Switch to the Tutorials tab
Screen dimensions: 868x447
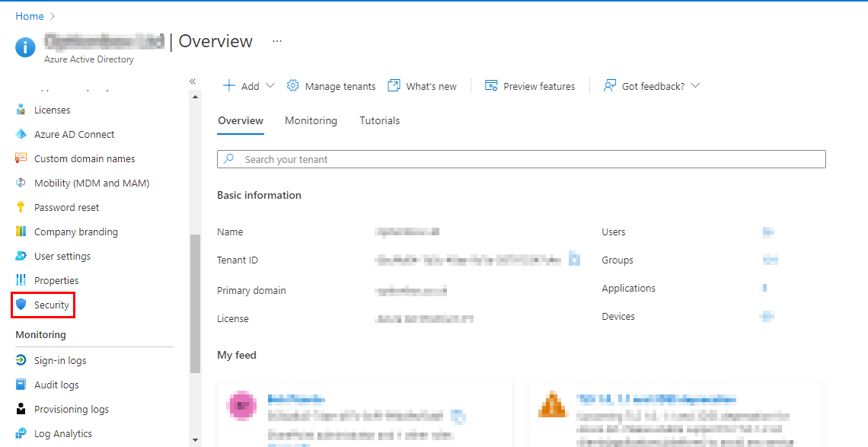380,121
